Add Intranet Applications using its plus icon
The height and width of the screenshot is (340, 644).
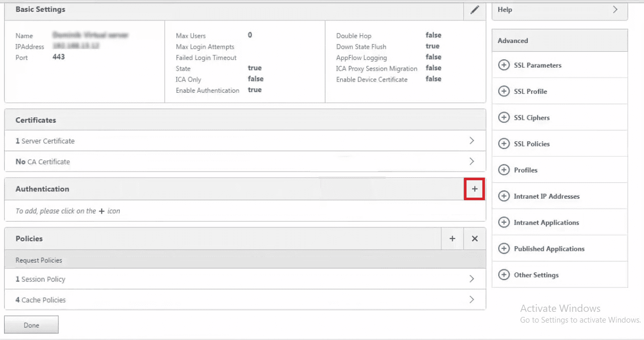(x=504, y=222)
